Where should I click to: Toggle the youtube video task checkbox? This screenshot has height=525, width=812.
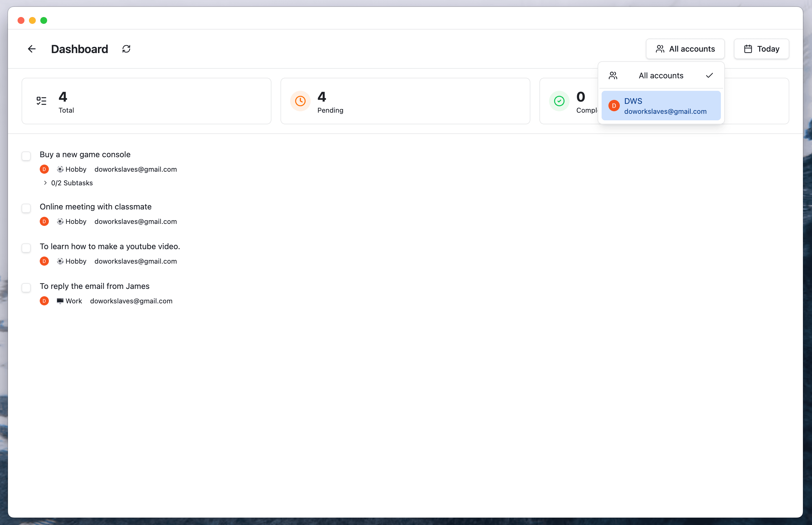[x=26, y=248]
